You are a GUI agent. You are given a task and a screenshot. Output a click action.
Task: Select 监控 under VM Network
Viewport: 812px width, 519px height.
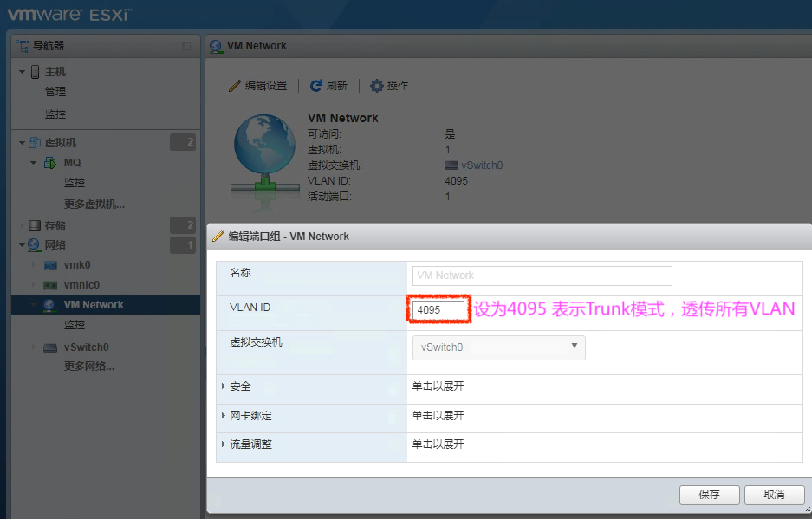point(75,325)
